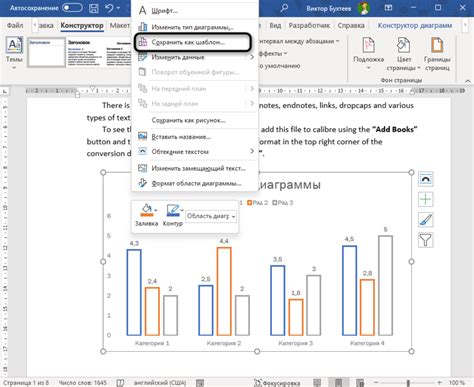Open the Цвет страницы dropdown

click(403, 53)
